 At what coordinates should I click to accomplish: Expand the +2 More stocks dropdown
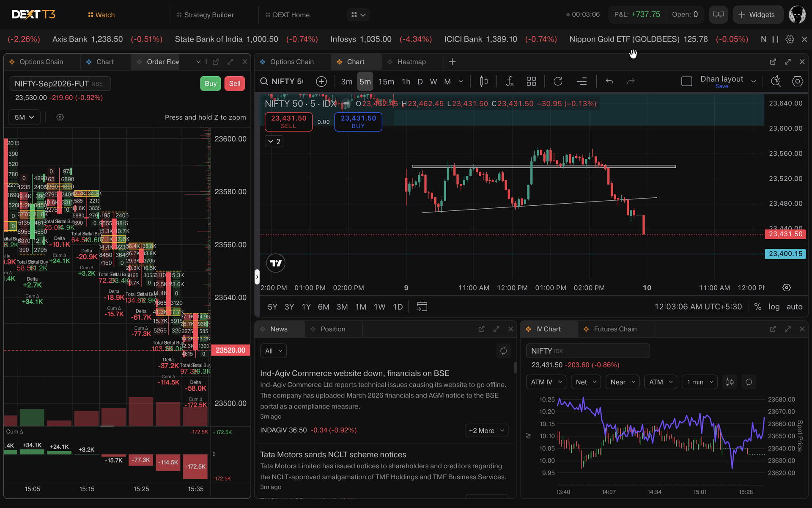tap(486, 431)
